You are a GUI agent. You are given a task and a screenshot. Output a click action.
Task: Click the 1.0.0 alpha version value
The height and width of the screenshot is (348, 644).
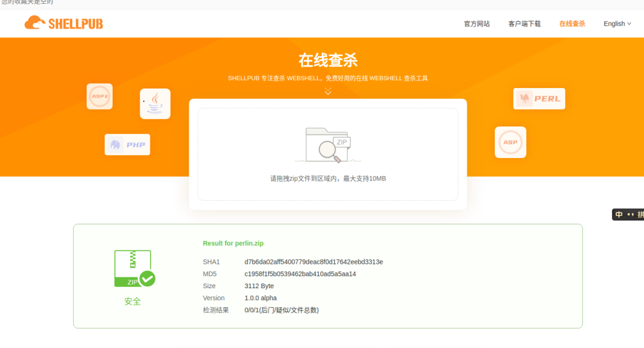[260, 298]
